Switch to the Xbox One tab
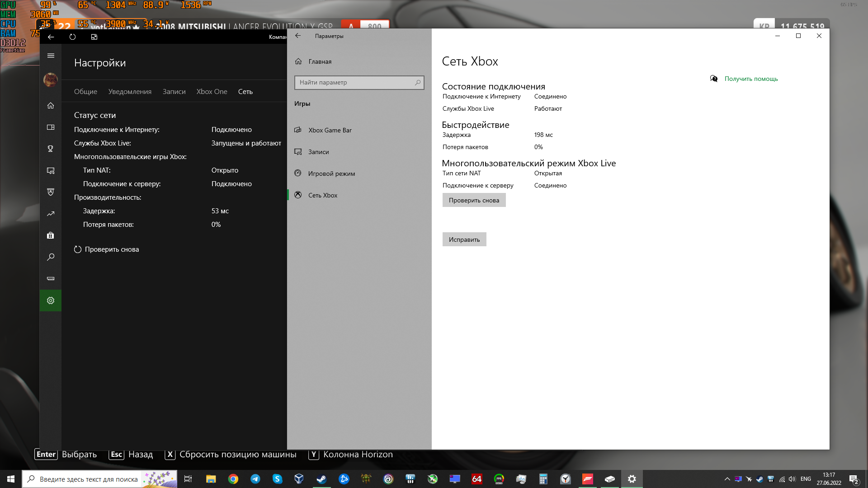Image resolution: width=868 pixels, height=488 pixels. (212, 92)
